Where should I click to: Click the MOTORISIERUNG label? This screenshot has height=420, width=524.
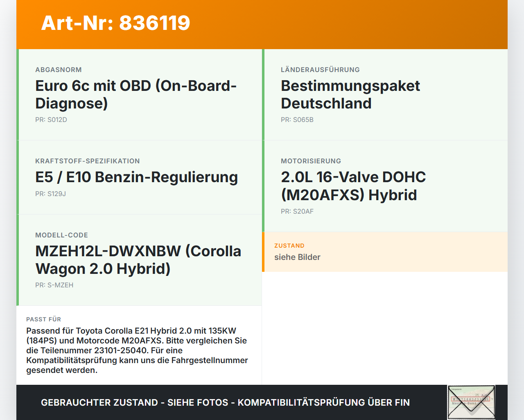tap(311, 161)
